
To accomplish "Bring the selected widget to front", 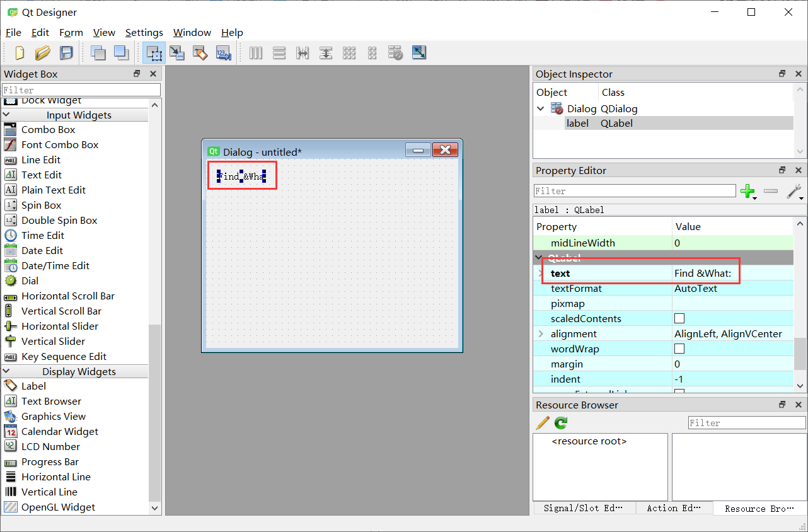I will pyautogui.click(x=121, y=53).
